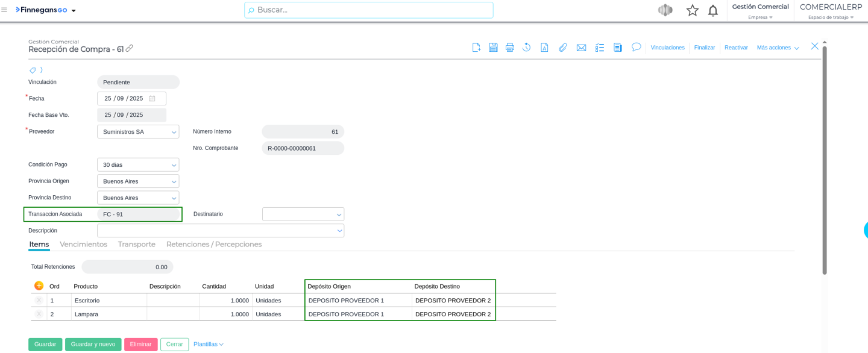
Task: Mark page as favorite with star icon
Action: pos(692,10)
